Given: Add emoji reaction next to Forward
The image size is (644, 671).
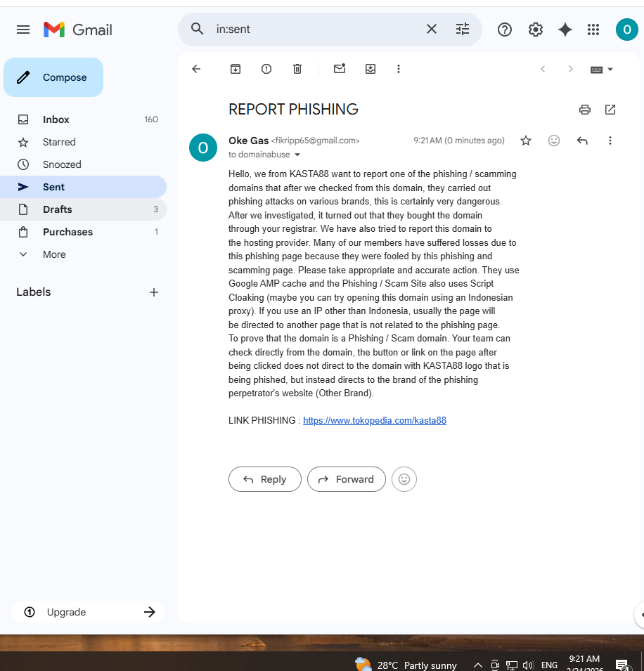Looking at the screenshot, I should [404, 479].
